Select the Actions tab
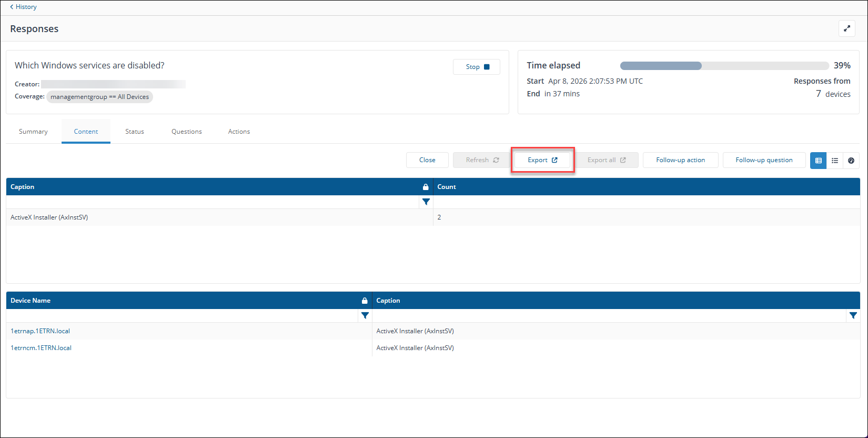 [239, 132]
